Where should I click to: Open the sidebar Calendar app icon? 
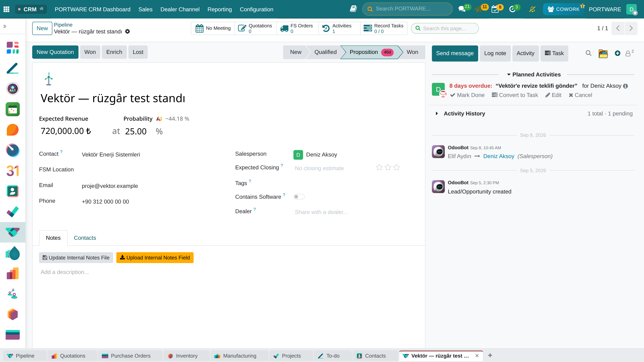coord(12,109)
